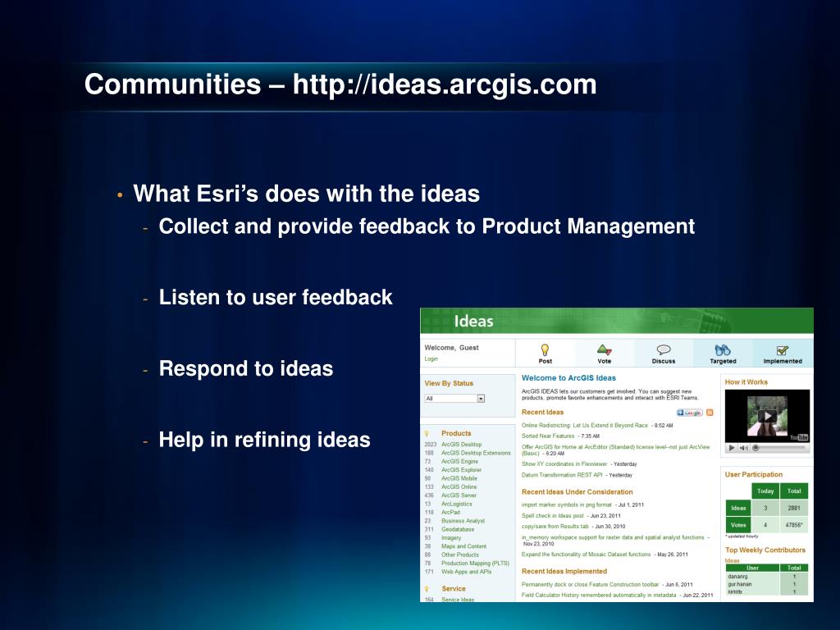The width and height of the screenshot is (840, 630).
Task: Open 'Spell check in Ideas post'
Action: [x=552, y=515]
